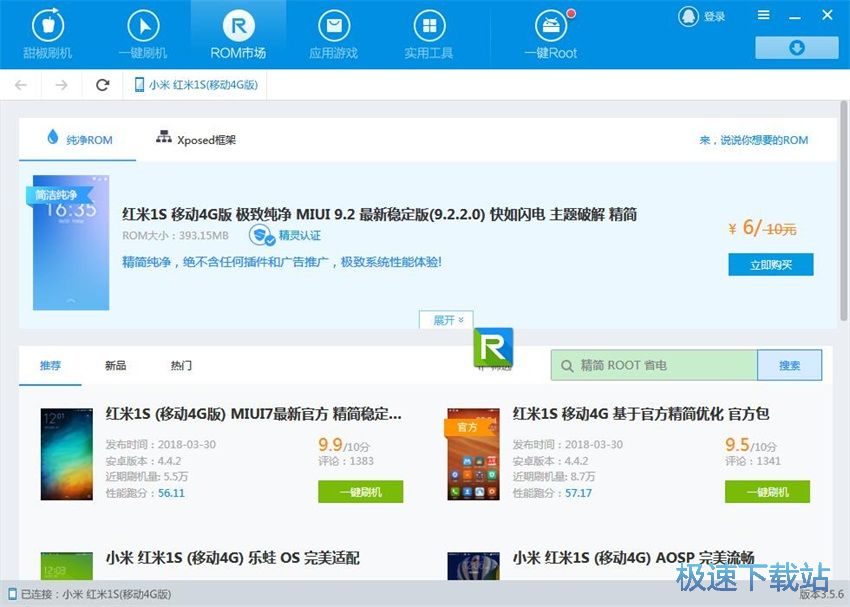The width and height of the screenshot is (850, 607).
Task: Click the connected device icon in status bar
Action: [12, 595]
